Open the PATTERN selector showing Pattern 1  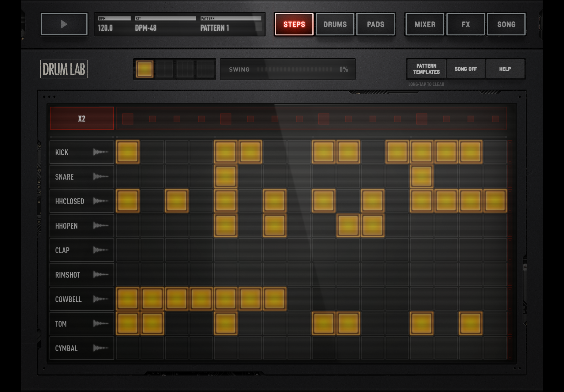[231, 24]
